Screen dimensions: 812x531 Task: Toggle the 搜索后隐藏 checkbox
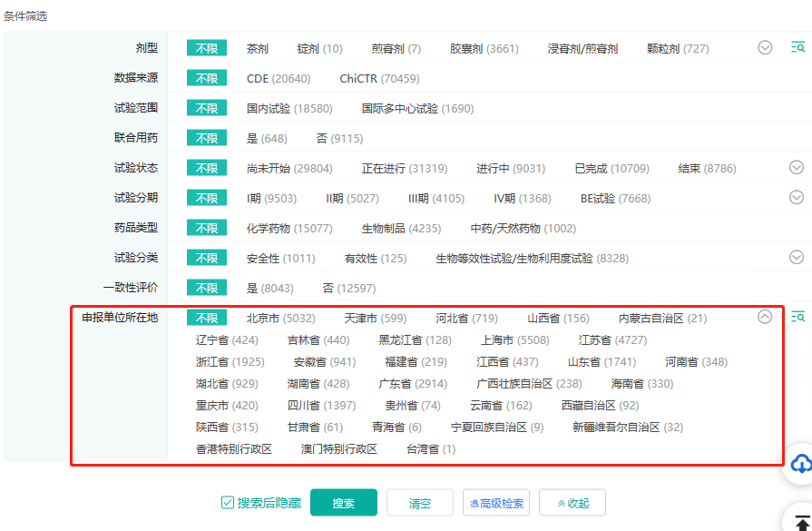point(228,503)
